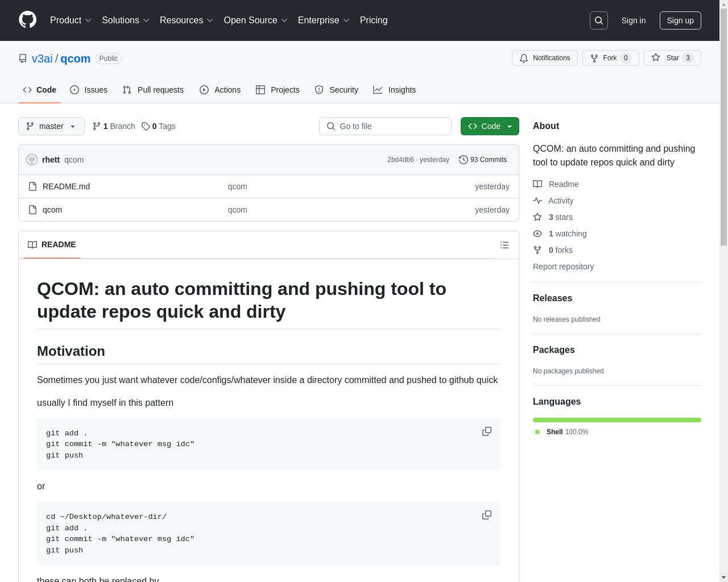Open the Packages heading link

(553, 350)
